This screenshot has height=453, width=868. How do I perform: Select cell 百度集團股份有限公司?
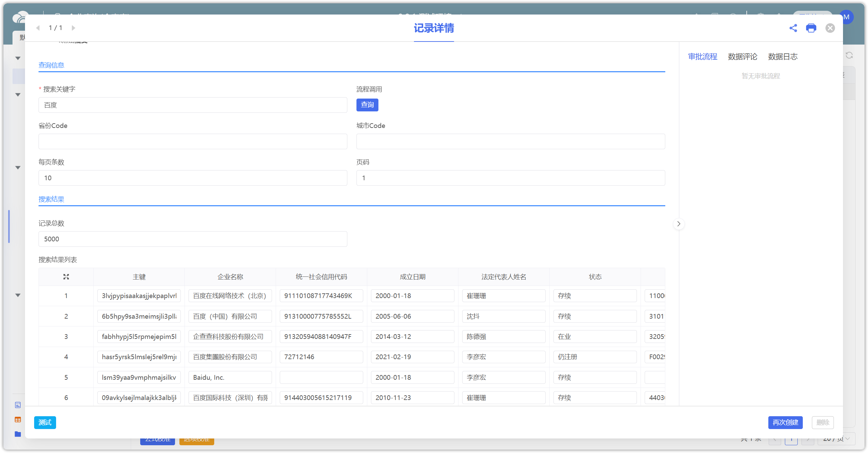click(x=230, y=357)
